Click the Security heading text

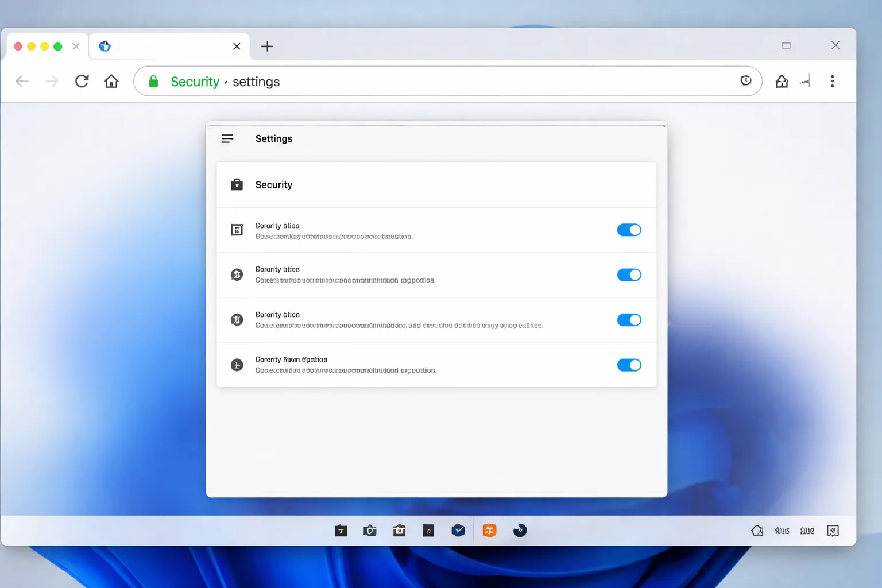tap(273, 185)
